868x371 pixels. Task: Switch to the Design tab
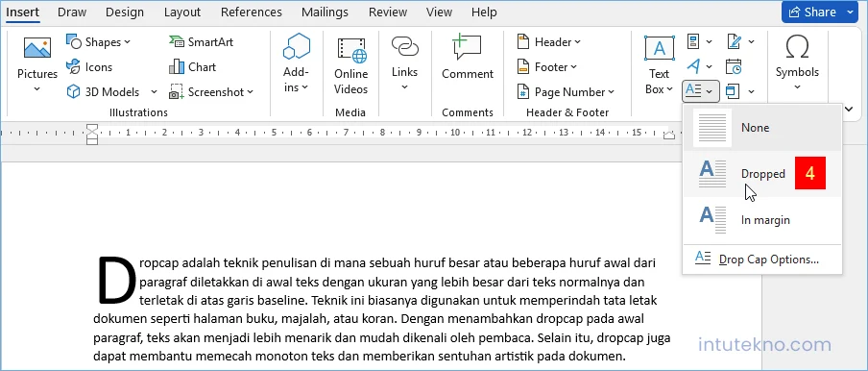point(125,12)
